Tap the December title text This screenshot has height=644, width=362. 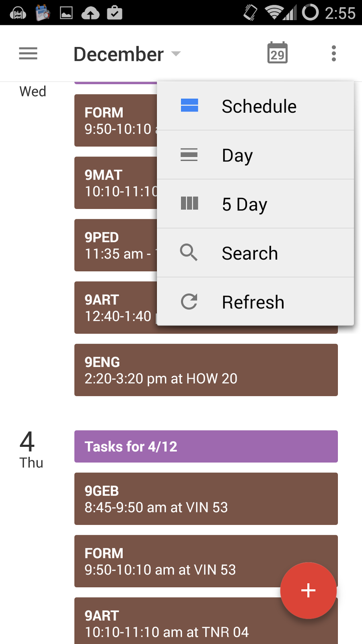(x=119, y=54)
